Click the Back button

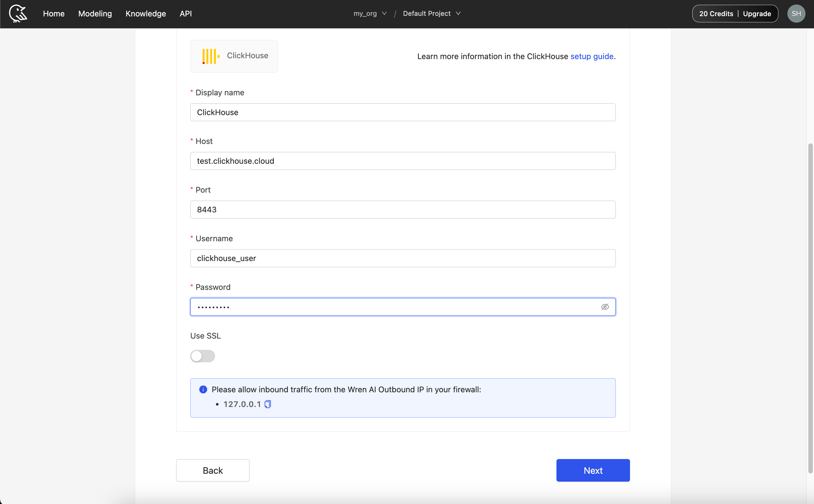pyautogui.click(x=213, y=470)
